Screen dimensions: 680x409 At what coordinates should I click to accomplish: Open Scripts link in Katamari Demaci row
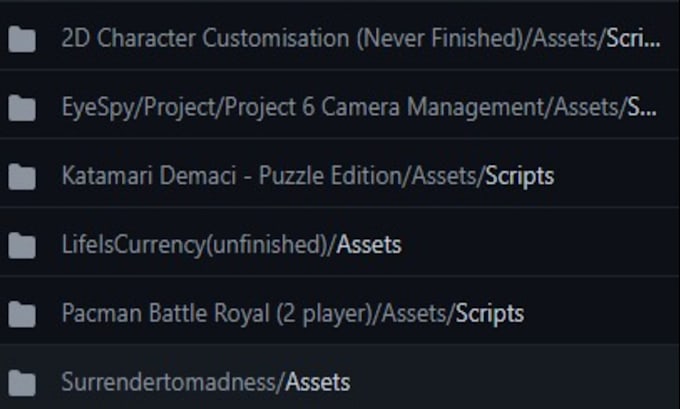[x=519, y=177]
